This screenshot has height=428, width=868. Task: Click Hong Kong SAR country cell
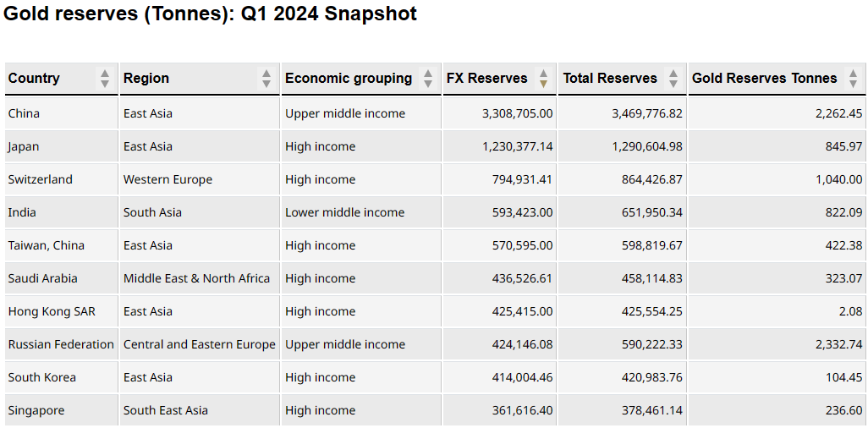pyautogui.click(x=52, y=311)
